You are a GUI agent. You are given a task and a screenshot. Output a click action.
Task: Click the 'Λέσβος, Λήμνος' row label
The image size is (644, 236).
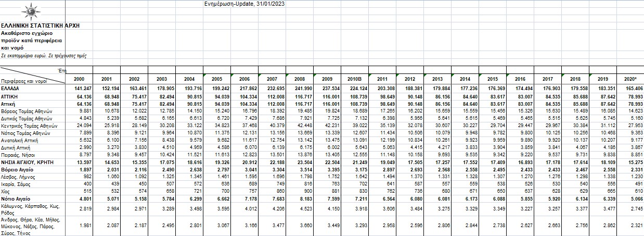click(x=17, y=177)
